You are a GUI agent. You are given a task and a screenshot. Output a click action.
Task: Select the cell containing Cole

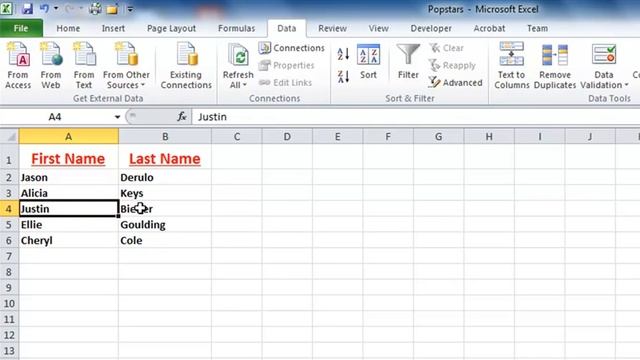point(165,240)
